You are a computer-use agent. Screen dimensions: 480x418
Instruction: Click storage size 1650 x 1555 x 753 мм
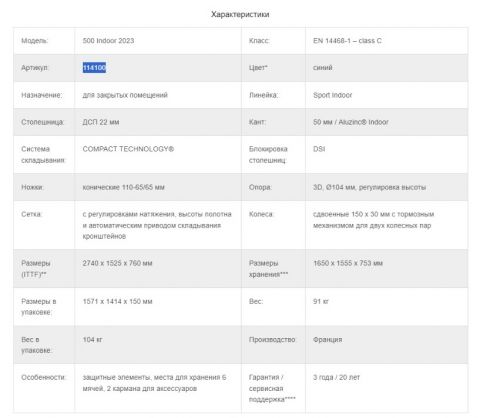point(348,263)
